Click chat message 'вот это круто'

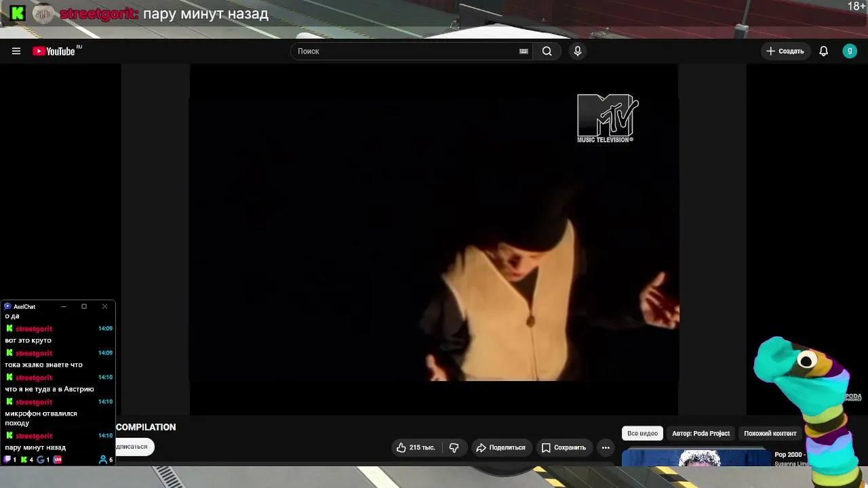pyautogui.click(x=28, y=340)
